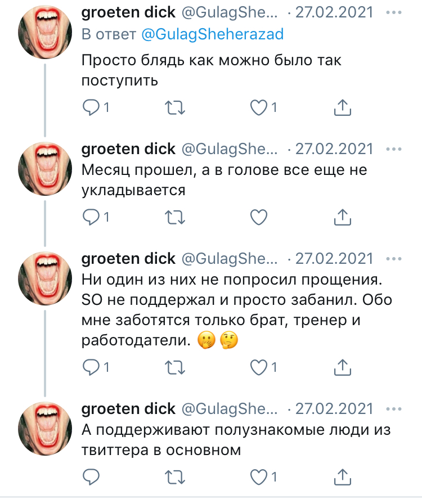Image resolution: width=422 pixels, height=504 pixels.
Task: Share the 'Месяц прошел' tweet
Action: pyautogui.click(x=343, y=216)
